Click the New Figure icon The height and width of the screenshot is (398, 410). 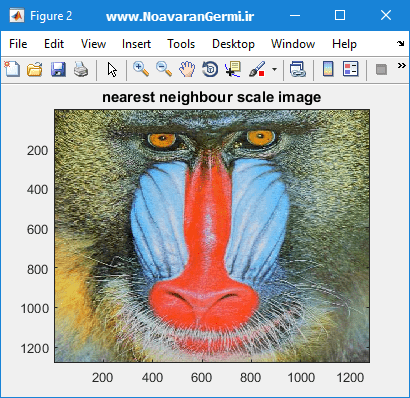pyautogui.click(x=12, y=69)
